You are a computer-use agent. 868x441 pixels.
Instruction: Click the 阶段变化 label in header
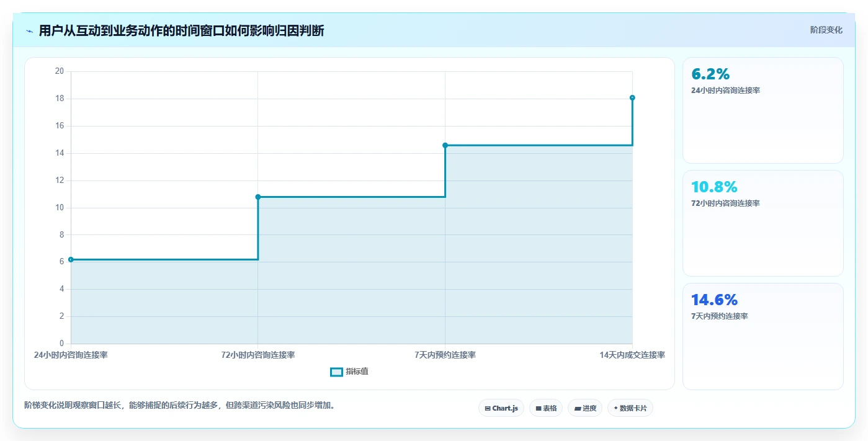click(x=826, y=30)
